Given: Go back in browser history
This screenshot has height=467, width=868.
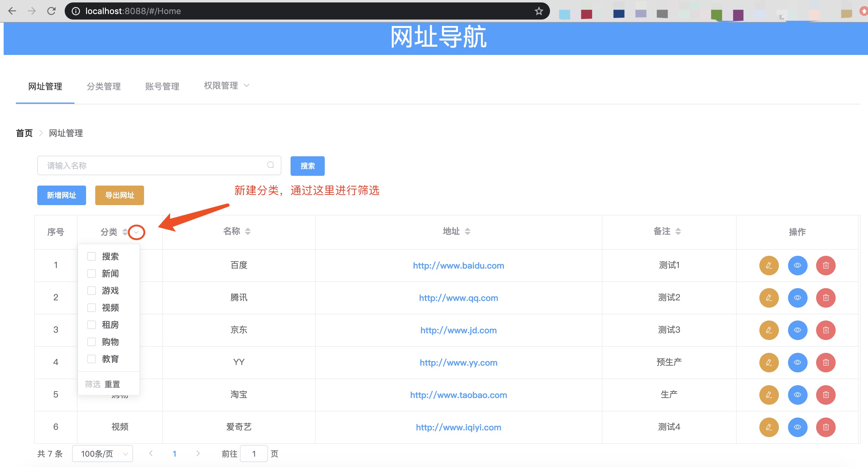Looking at the screenshot, I should (x=12, y=11).
